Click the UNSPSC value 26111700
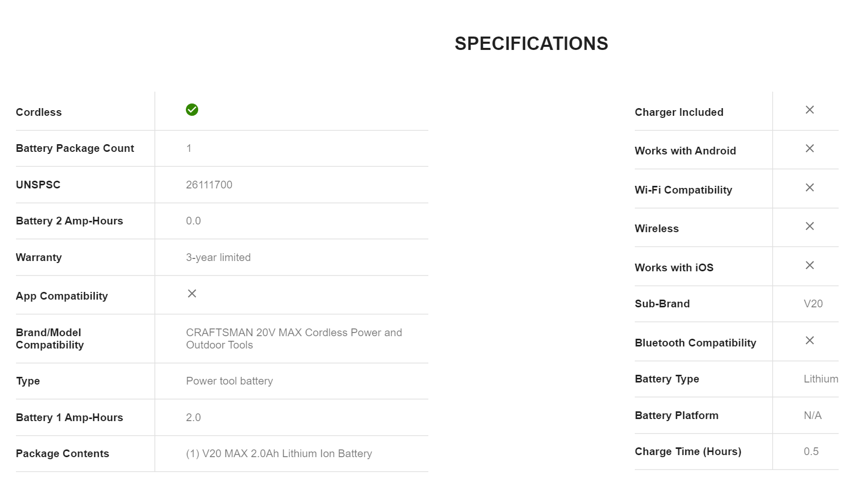 tap(209, 185)
